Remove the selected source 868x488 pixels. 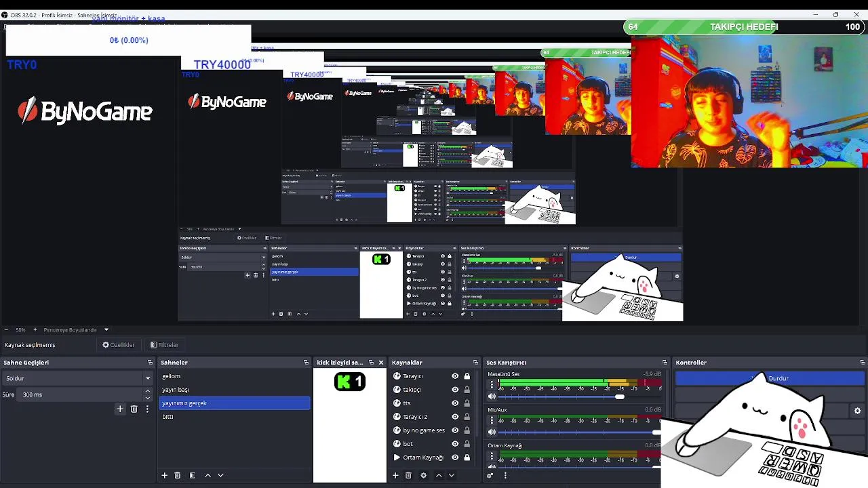[408, 475]
